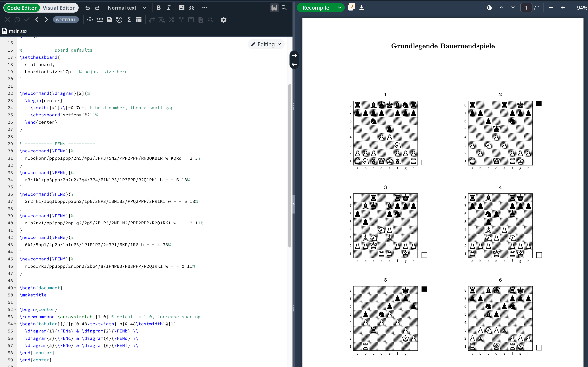This screenshot has width=588, height=367.
Task: Click the sigma equation generator icon
Action: [x=129, y=20]
